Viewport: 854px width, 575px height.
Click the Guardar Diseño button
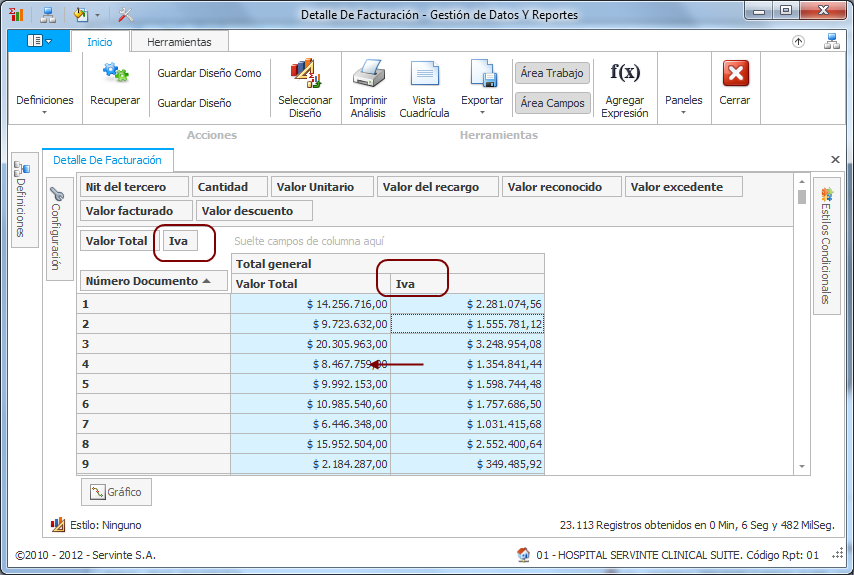point(194,103)
